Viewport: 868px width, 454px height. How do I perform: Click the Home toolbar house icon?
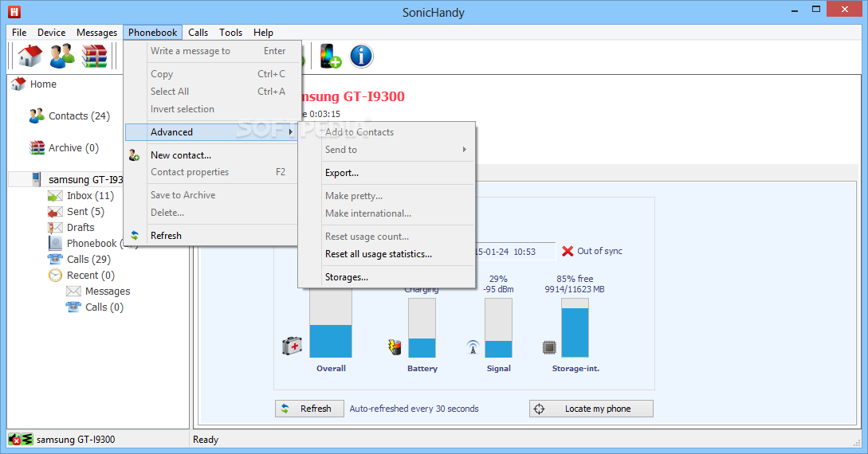click(x=30, y=56)
